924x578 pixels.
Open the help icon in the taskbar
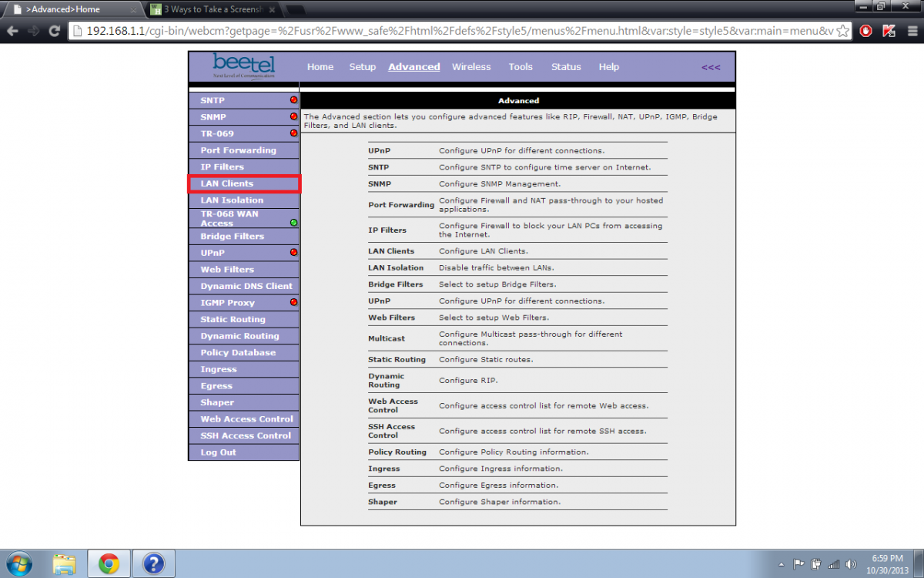click(154, 564)
